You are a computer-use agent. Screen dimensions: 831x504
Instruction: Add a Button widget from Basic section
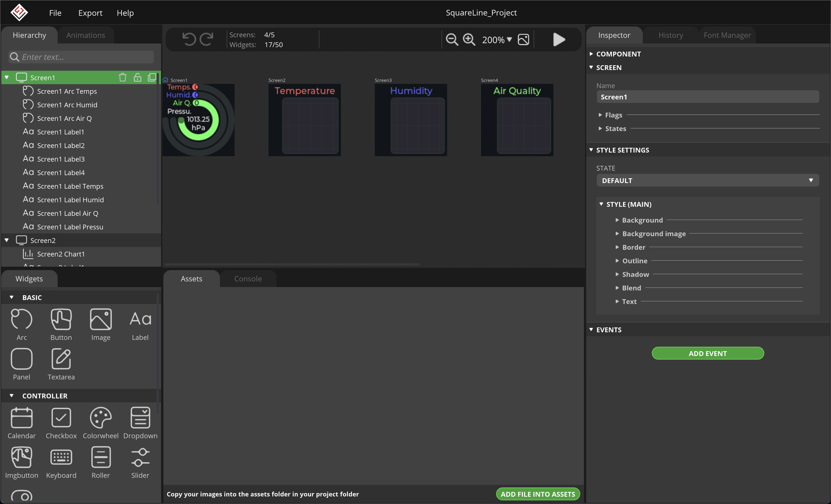point(61,324)
